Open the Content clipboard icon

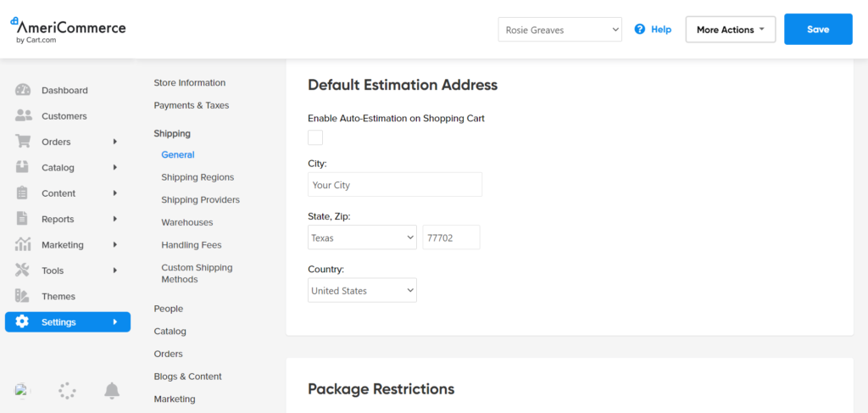pos(22,193)
